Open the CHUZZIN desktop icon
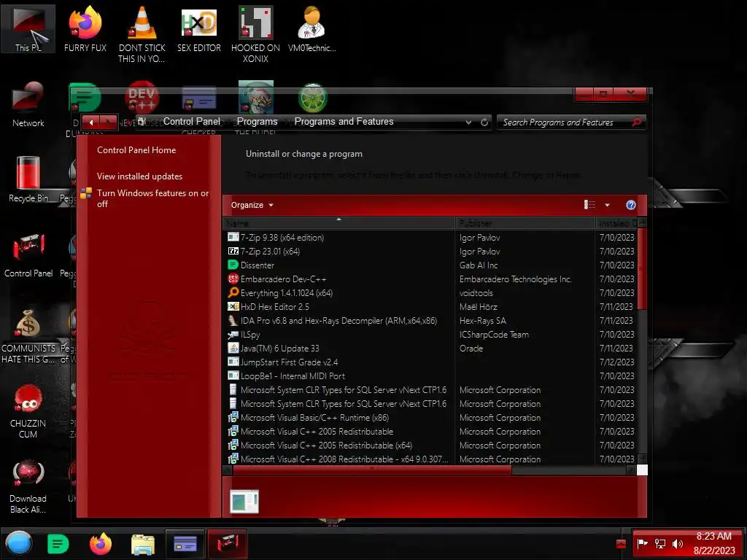 28,411
